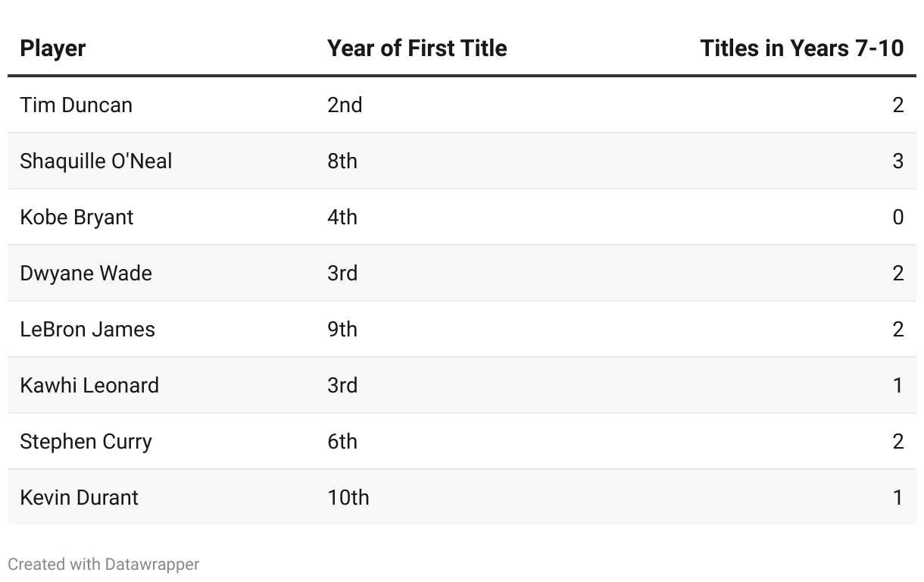The image size is (924, 582).
Task: Select the Shaquille O'Neal name cell
Action: (96, 161)
